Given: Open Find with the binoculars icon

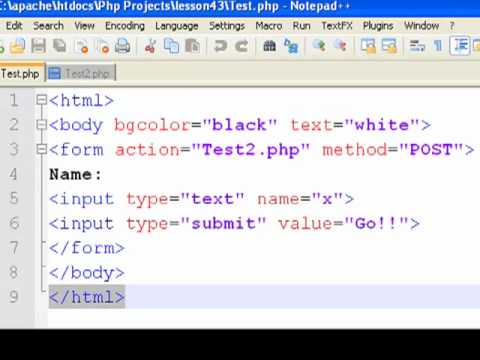Looking at the screenshot, I should point(270,46).
